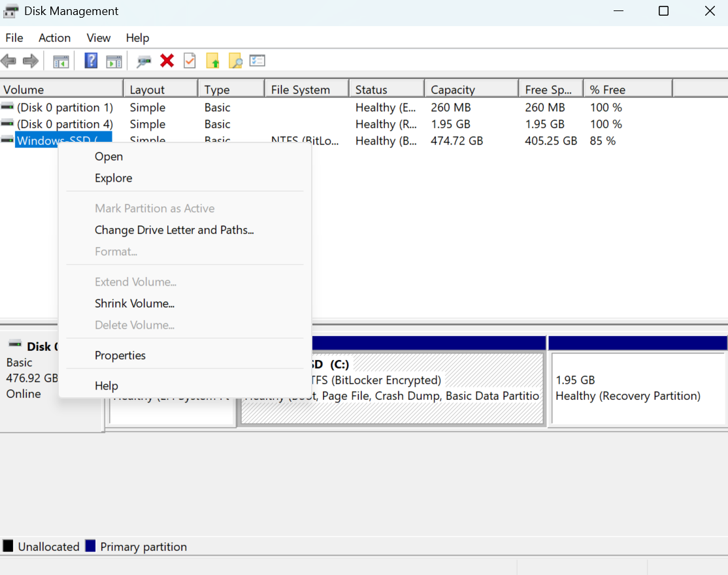Choose Explore in the context menu
The height and width of the screenshot is (575, 728).
(x=113, y=178)
